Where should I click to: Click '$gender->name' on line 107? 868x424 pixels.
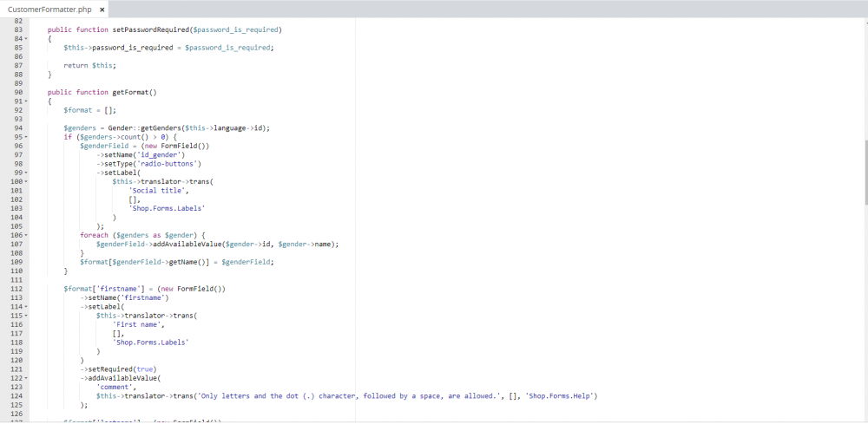click(x=306, y=245)
